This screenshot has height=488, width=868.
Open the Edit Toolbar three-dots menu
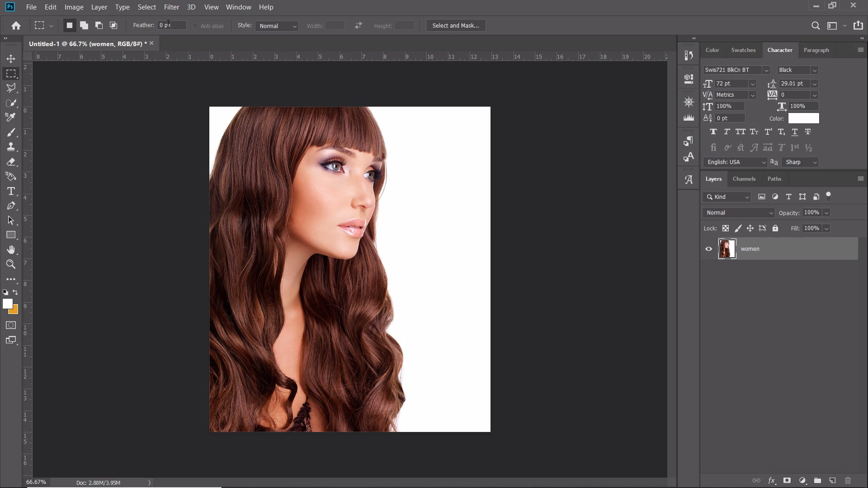[11, 279]
